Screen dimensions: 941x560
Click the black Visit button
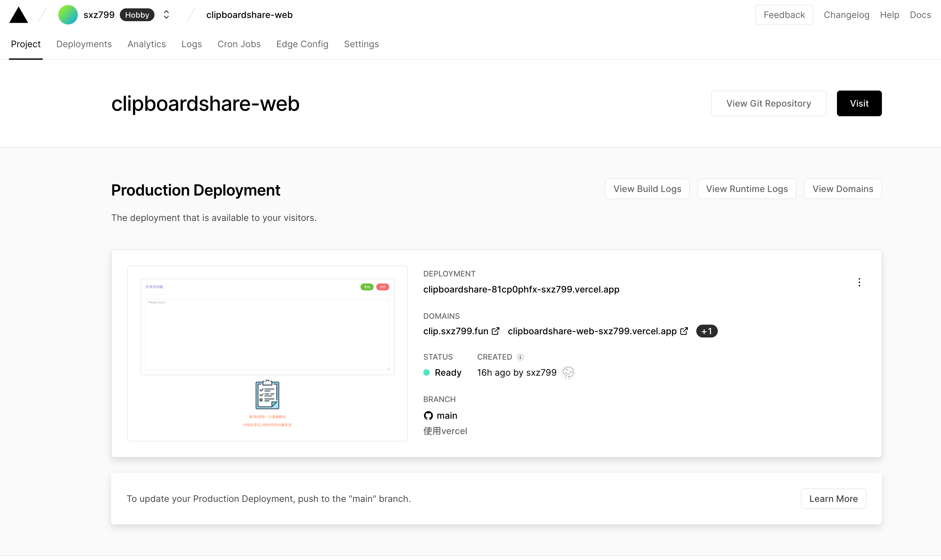tap(859, 103)
